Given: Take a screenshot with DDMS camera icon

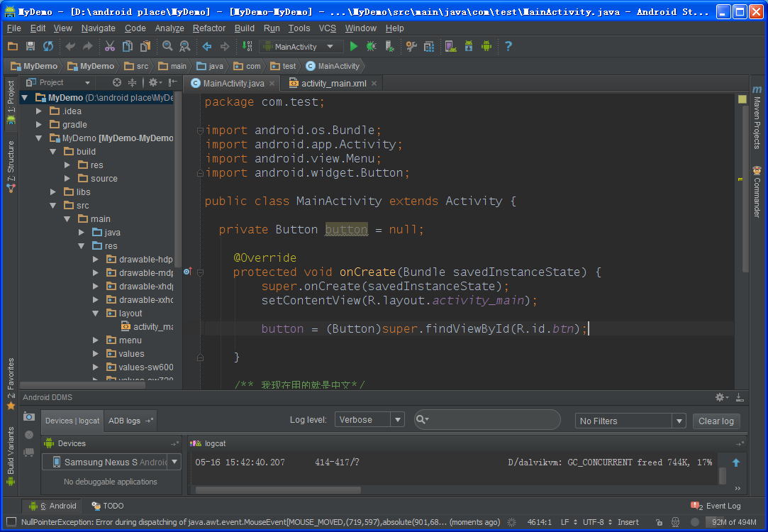Looking at the screenshot, I should (29, 417).
